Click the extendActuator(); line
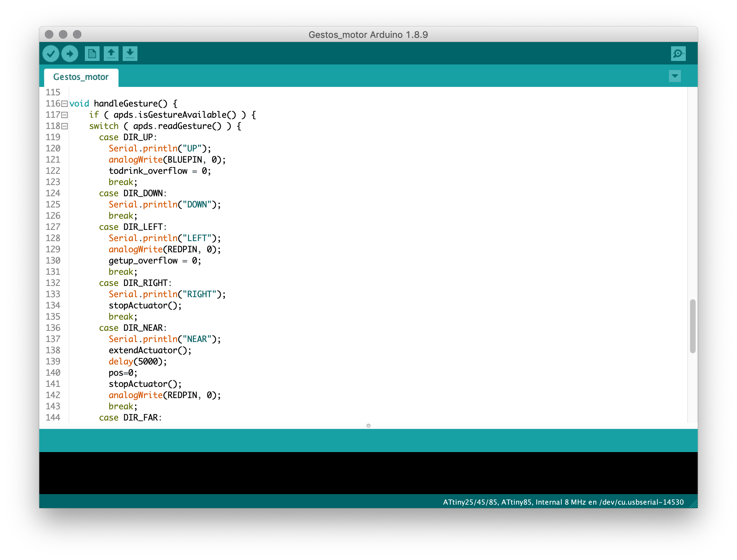The height and width of the screenshot is (560, 737). tap(150, 350)
